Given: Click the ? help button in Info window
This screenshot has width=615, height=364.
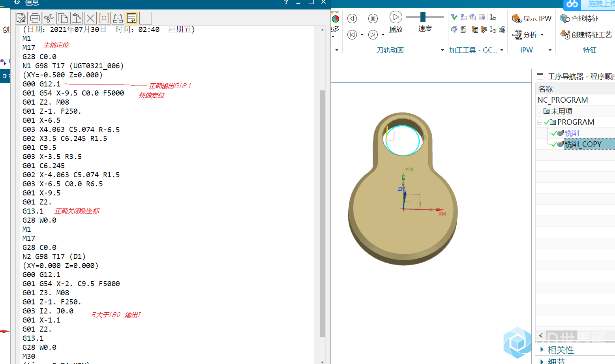Looking at the screenshot, I should coord(286,2).
